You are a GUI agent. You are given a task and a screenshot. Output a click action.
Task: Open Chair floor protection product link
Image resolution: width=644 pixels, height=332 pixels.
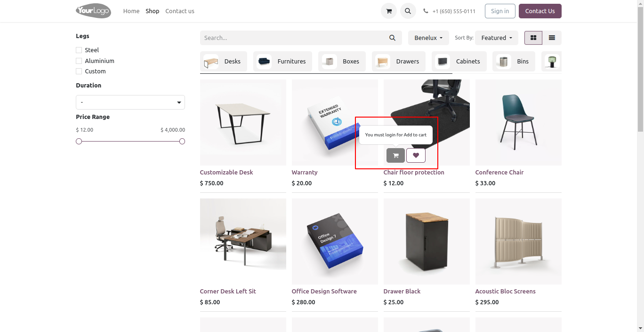pos(414,172)
